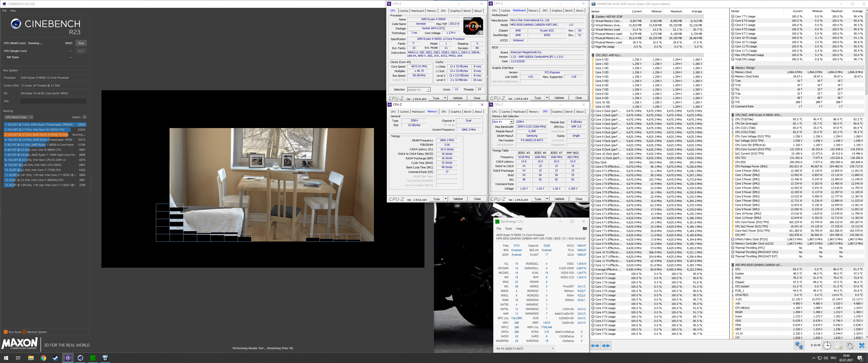Click ZenTimings green title bar icon

pyautogui.click(x=497, y=222)
